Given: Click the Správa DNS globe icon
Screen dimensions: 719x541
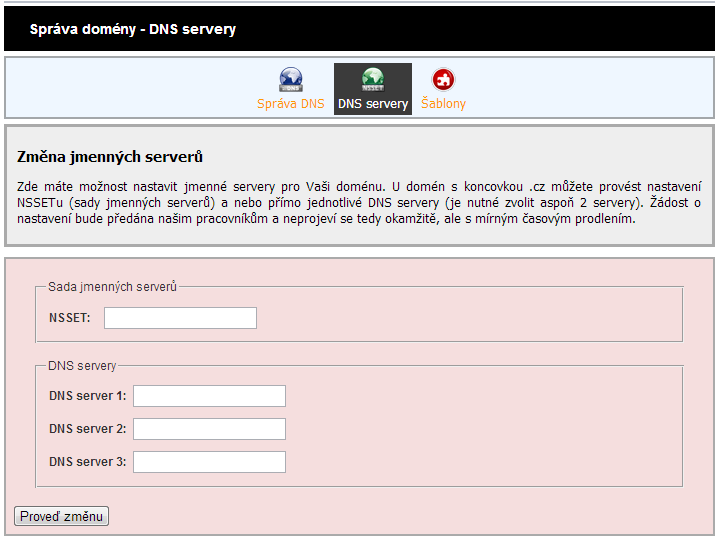Looking at the screenshot, I should pyautogui.click(x=290, y=79).
